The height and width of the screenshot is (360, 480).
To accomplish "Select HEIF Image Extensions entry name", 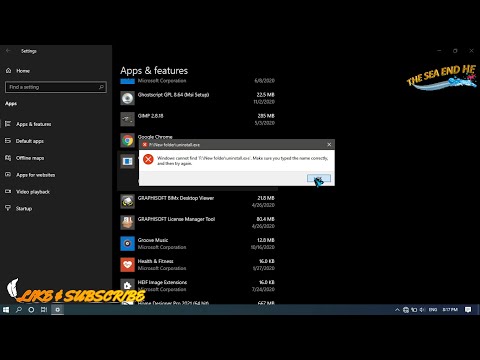I will 162,282.
